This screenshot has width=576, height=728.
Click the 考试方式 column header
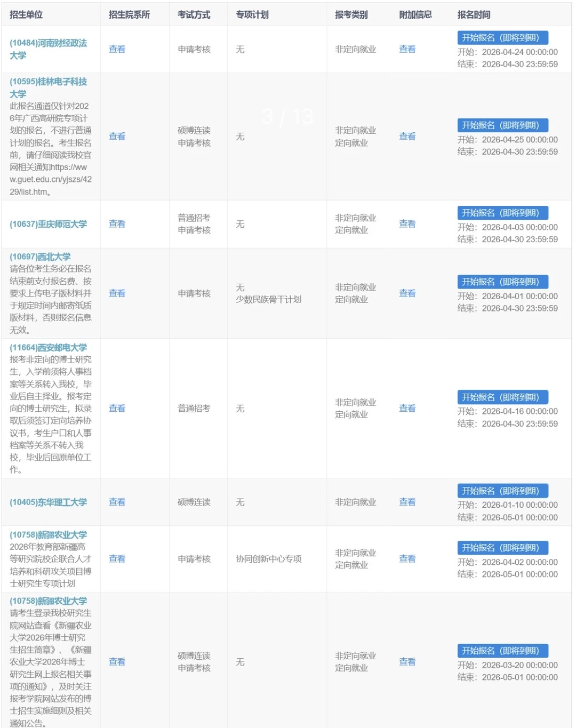(x=194, y=15)
